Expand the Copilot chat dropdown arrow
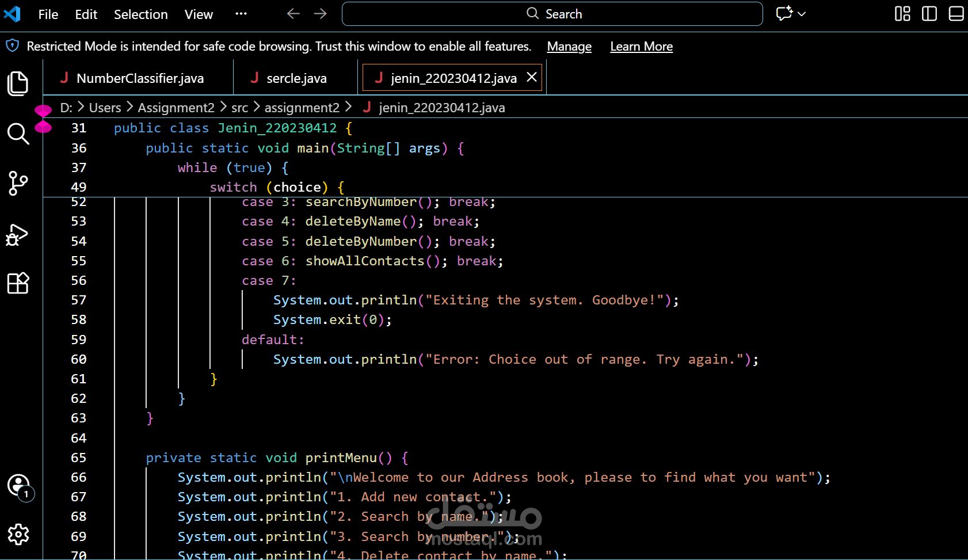 click(802, 14)
